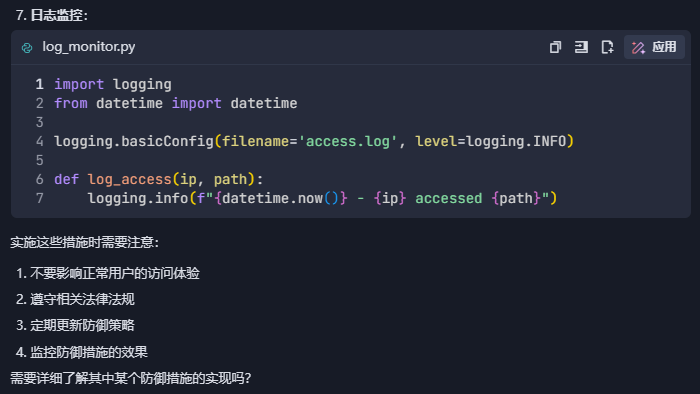
Task: Click list item 遵守相关法律法规
Action: pyautogui.click(x=82, y=299)
